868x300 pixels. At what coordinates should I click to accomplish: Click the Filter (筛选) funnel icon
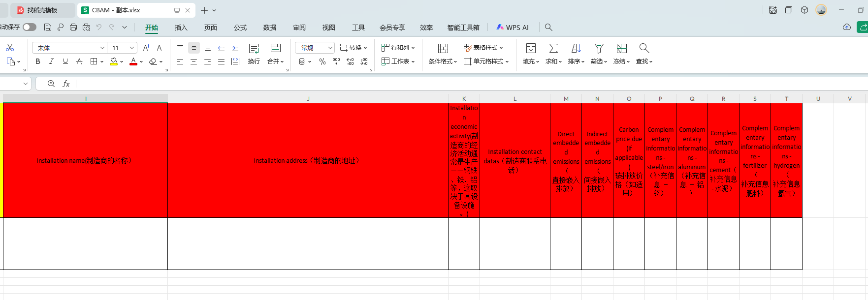click(599, 48)
